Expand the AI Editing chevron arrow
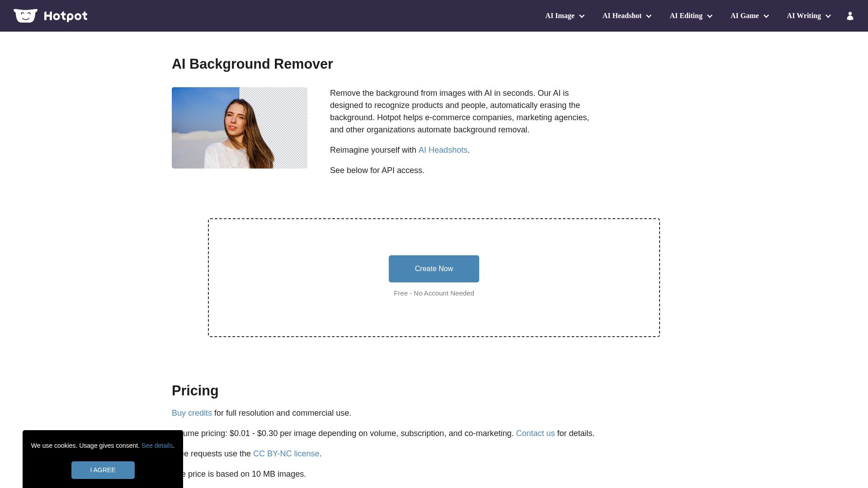The image size is (868, 488). point(710,16)
